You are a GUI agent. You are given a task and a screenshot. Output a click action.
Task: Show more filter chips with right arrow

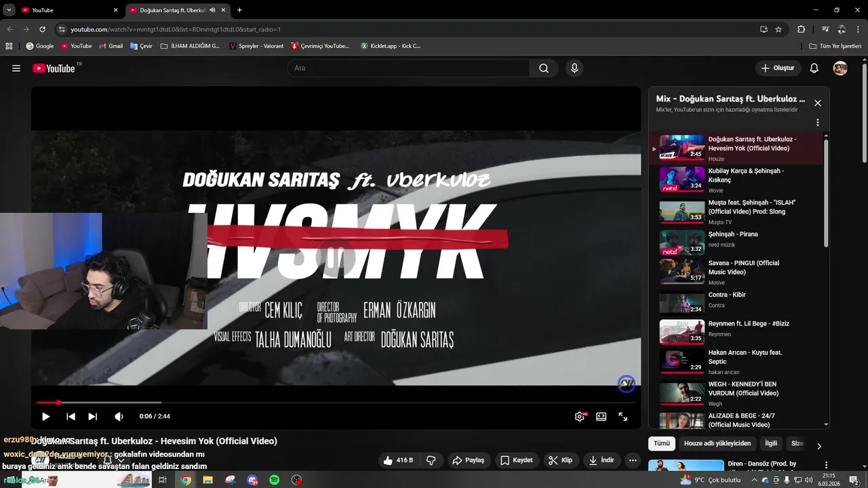pyautogui.click(x=819, y=446)
